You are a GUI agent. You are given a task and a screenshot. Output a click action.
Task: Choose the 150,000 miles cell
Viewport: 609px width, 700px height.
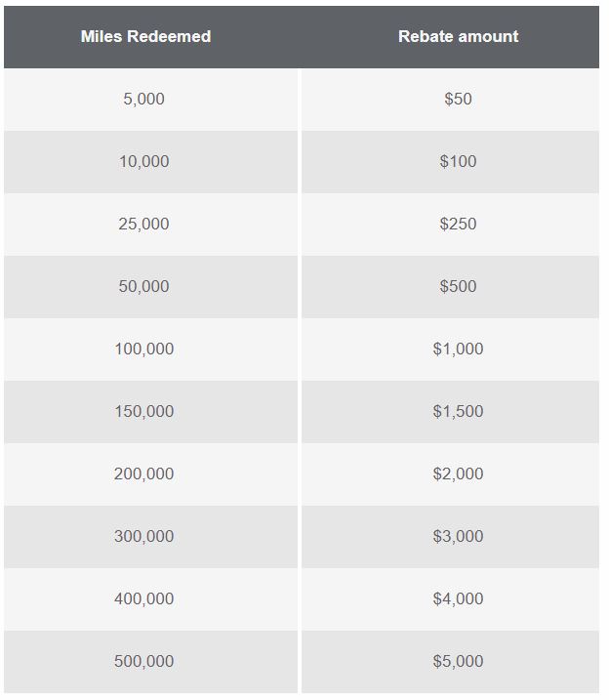click(x=144, y=412)
